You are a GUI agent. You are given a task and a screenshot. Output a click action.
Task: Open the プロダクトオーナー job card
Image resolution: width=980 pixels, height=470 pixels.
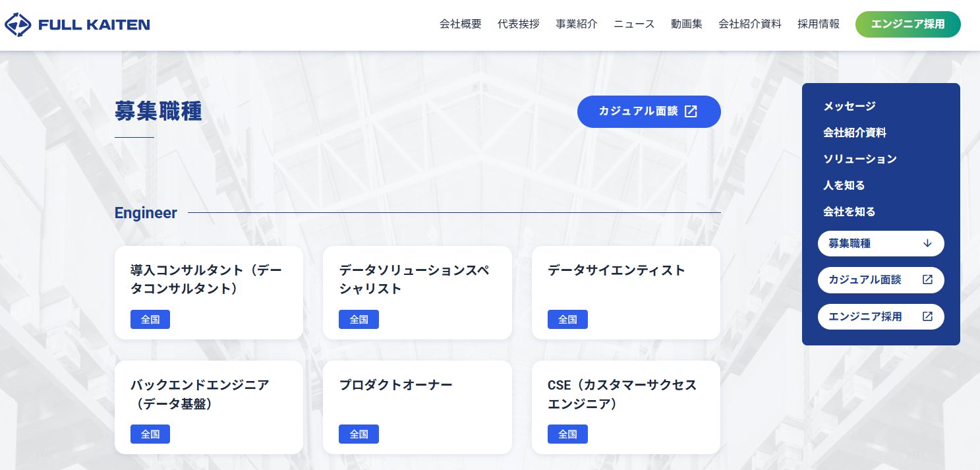417,407
